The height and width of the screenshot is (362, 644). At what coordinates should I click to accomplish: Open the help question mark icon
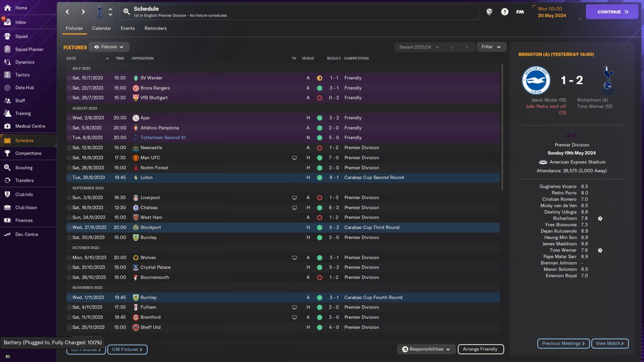[x=505, y=12]
